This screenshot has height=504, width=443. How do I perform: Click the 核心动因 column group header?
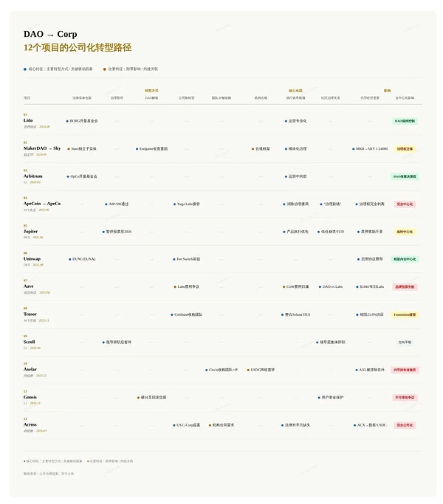pyautogui.click(x=295, y=91)
